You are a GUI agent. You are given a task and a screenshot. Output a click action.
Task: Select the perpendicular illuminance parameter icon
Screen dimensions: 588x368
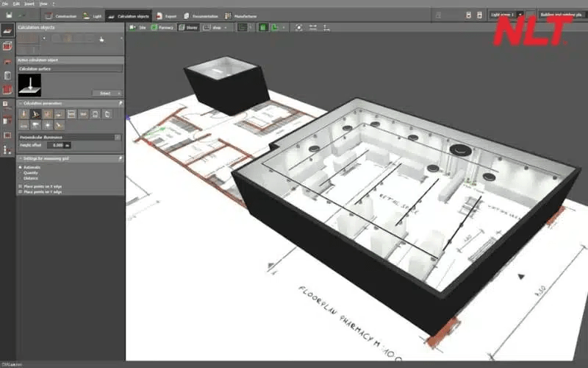coord(35,114)
